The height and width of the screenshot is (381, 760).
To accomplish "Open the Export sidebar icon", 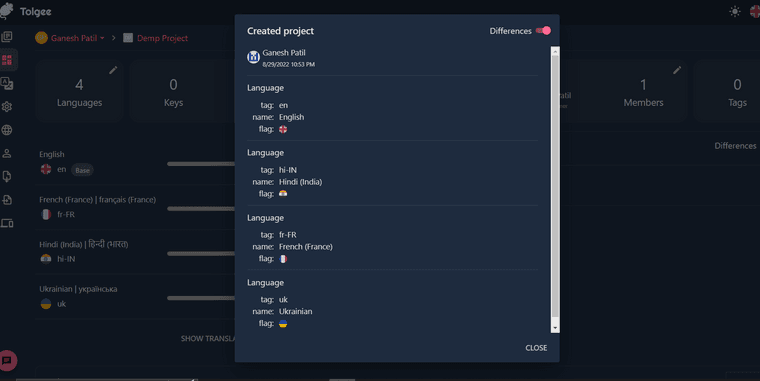I will 7,200.
